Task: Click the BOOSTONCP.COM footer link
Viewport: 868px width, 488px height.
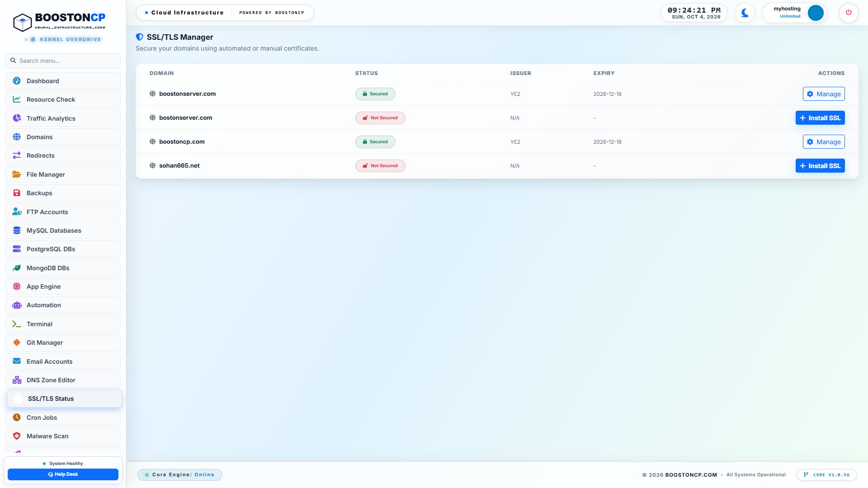Action: tap(691, 475)
